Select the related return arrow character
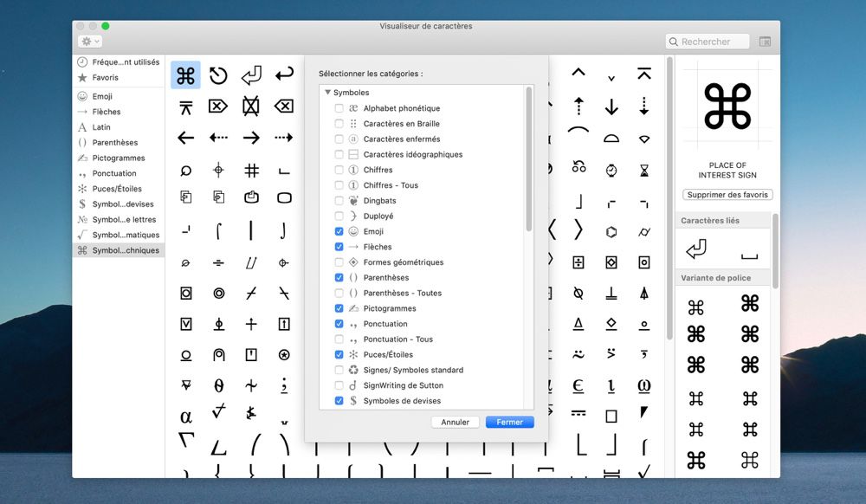Viewport: 866px width, 504px height. pos(696,249)
